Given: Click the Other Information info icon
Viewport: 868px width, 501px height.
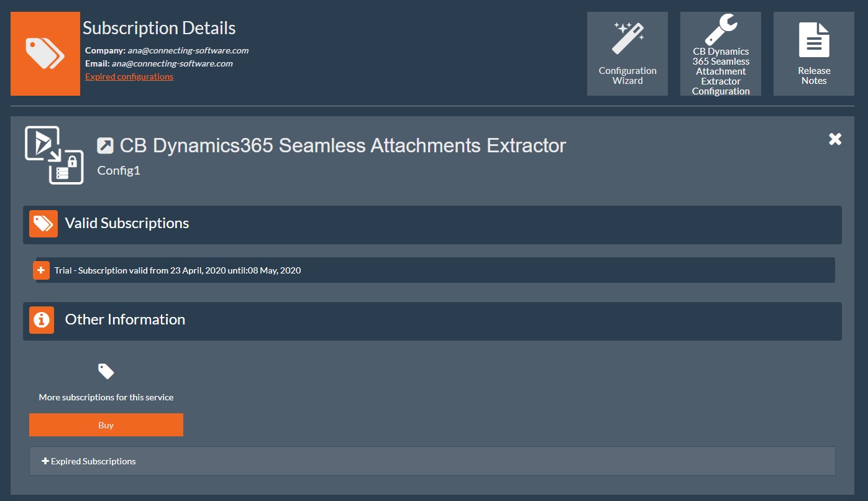Looking at the screenshot, I should point(42,319).
